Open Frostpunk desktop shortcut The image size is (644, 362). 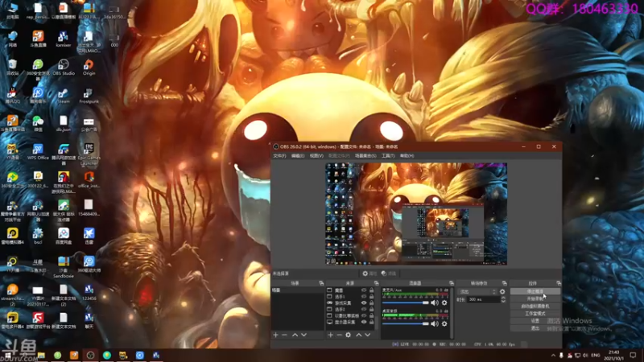tap(89, 96)
